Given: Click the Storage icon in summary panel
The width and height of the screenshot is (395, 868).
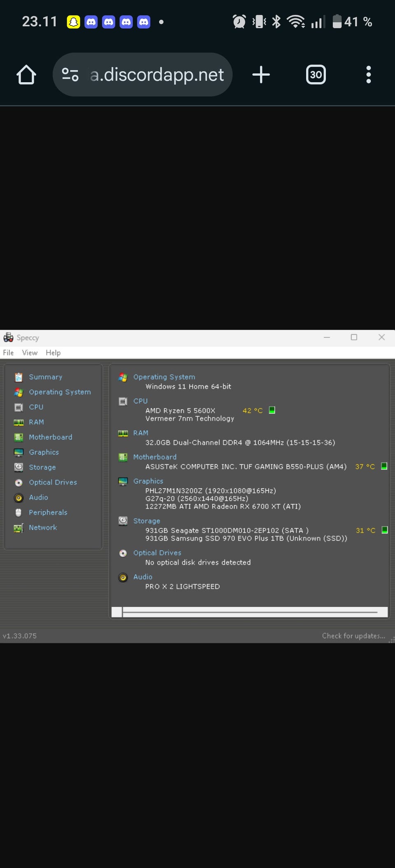Looking at the screenshot, I should coord(123,521).
